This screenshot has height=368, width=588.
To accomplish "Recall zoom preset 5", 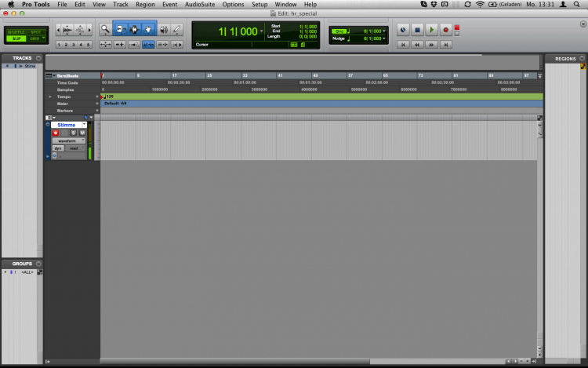I will pos(89,45).
